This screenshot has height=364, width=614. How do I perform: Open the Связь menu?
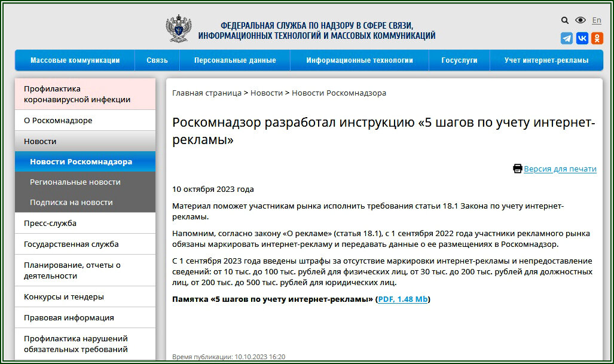[x=157, y=60]
